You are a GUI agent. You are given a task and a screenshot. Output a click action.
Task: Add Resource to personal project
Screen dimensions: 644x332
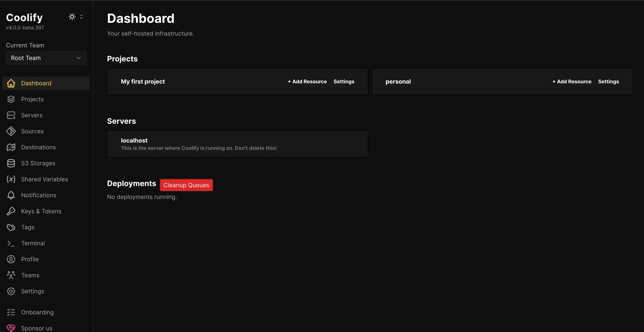tap(572, 81)
